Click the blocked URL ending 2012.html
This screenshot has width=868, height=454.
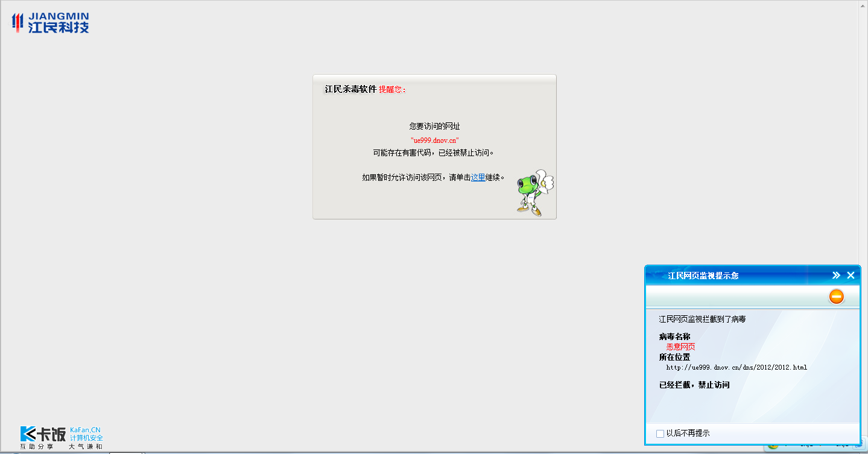[x=737, y=367]
